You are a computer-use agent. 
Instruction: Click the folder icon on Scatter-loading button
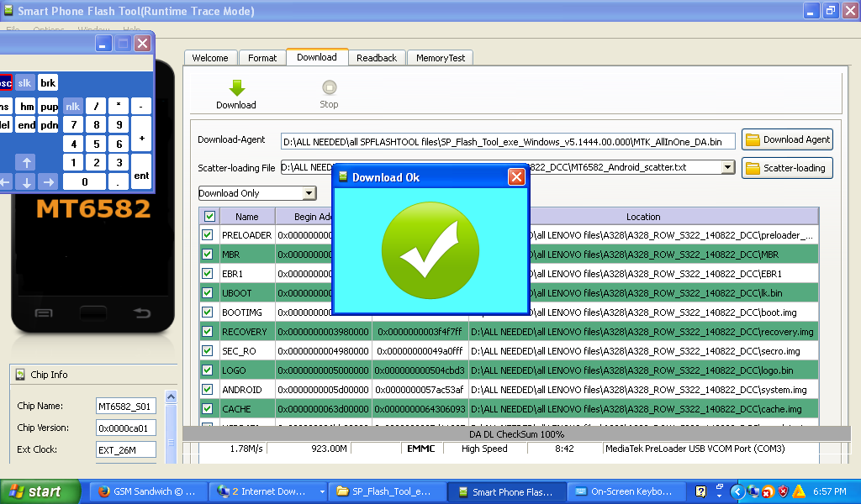coord(753,168)
